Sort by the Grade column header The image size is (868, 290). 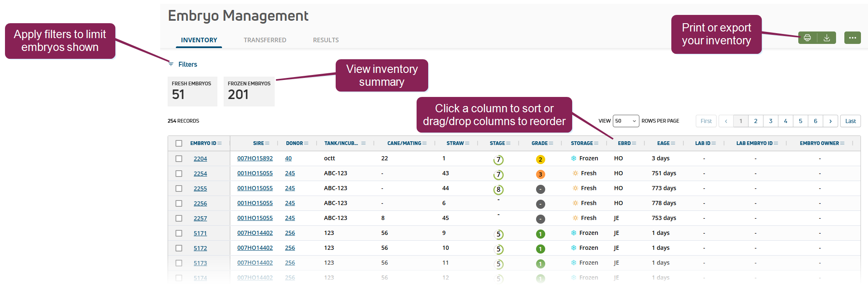539,143
